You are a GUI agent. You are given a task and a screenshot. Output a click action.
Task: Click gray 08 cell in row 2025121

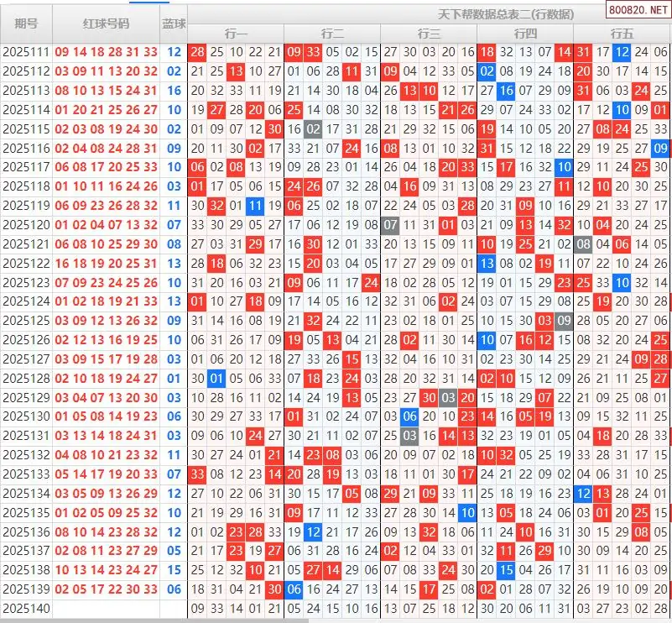tap(583, 244)
